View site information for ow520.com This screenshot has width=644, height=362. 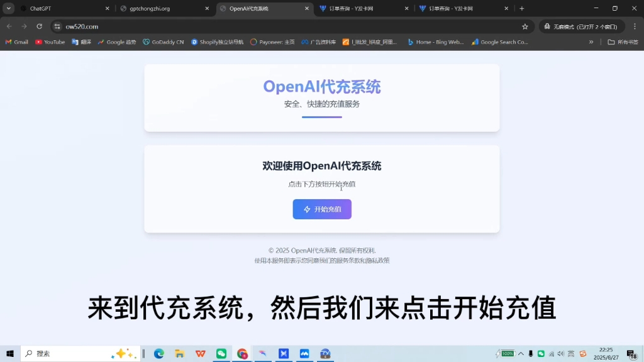tap(57, 26)
